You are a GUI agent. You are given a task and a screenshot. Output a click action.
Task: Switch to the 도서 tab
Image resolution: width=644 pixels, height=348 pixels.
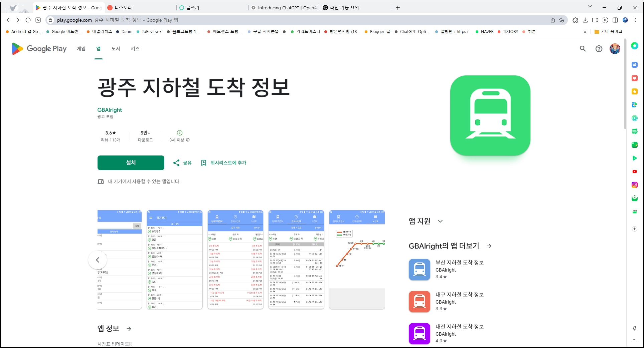(115, 49)
